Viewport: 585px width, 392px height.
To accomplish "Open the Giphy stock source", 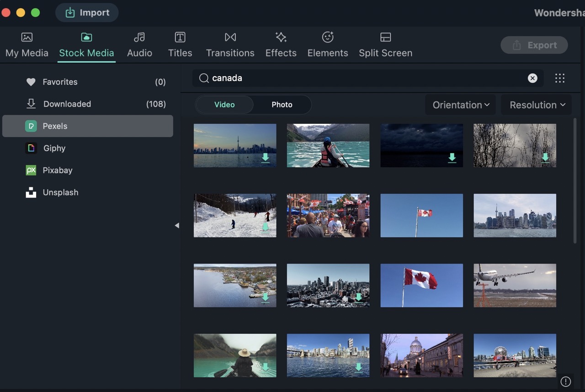I will (54, 148).
